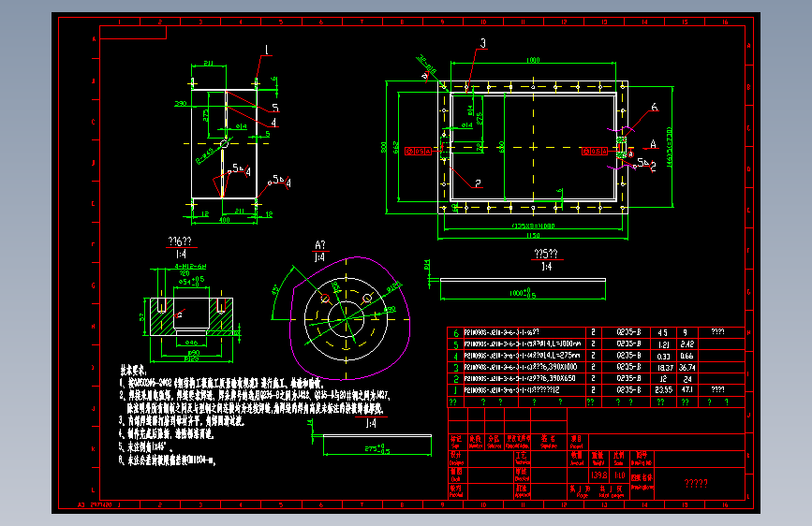
Task: Click balloon number 3 above the top view
Action: click(x=483, y=43)
